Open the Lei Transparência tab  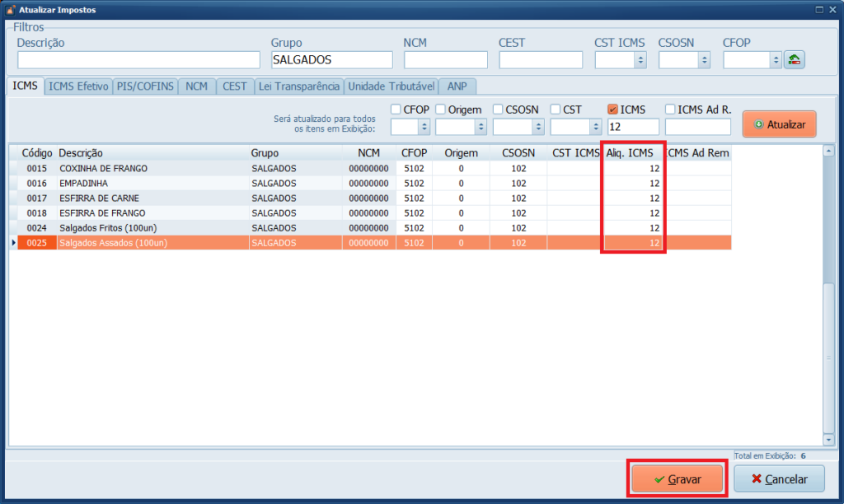pyautogui.click(x=298, y=86)
